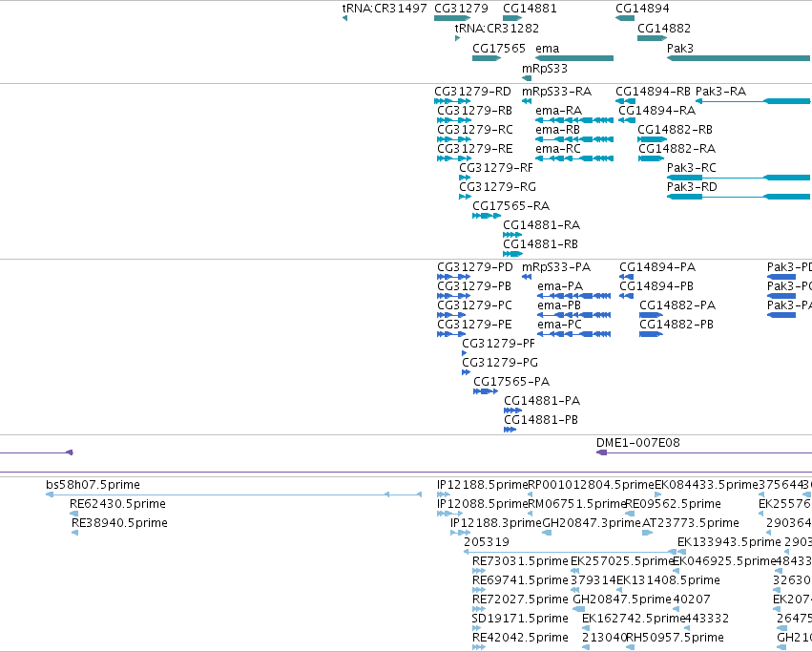Screen dimensions: 812x652
Task: Select transcript CG17565-RA
Action: pos(511,206)
